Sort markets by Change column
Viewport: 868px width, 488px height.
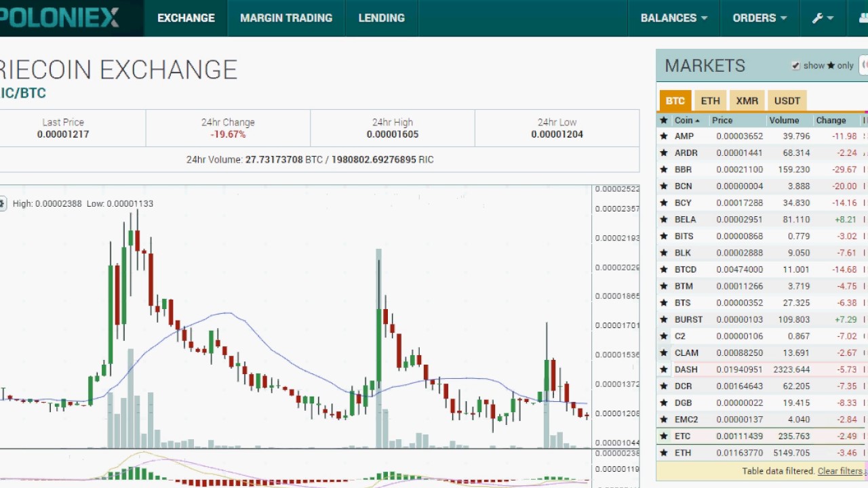coord(831,121)
